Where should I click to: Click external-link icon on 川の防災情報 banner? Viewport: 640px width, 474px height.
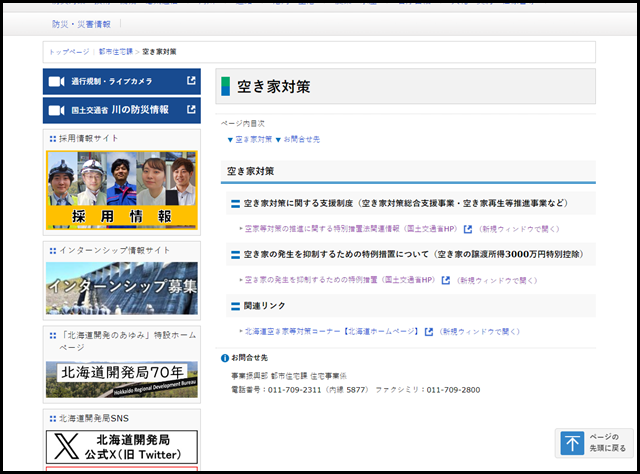point(191,109)
